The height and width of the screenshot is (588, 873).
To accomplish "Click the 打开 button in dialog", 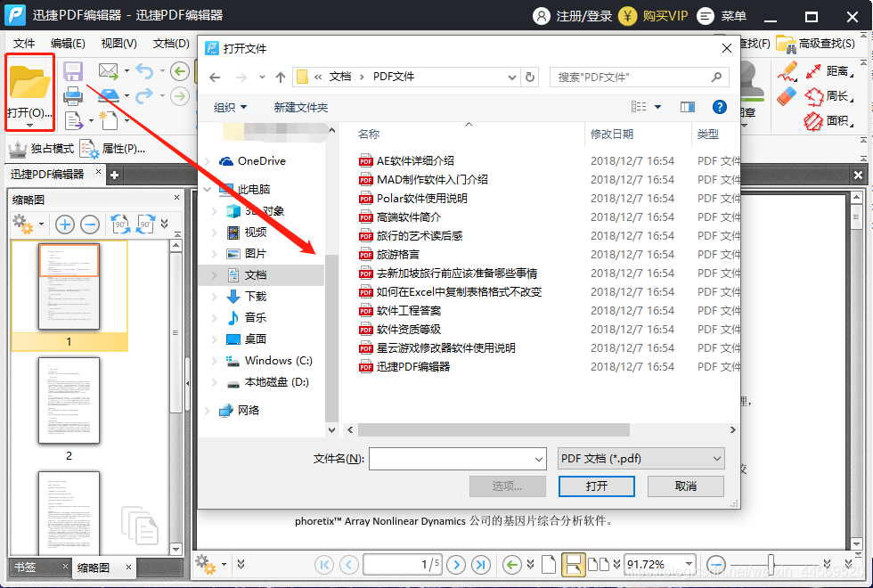I will coord(596,486).
